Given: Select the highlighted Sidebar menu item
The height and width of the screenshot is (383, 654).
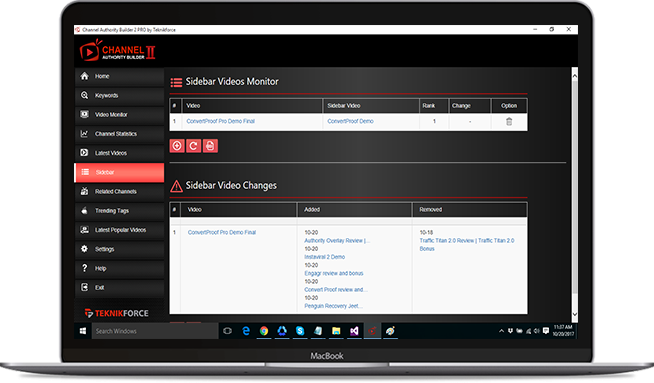Looking at the screenshot, I should click(119, 172).
